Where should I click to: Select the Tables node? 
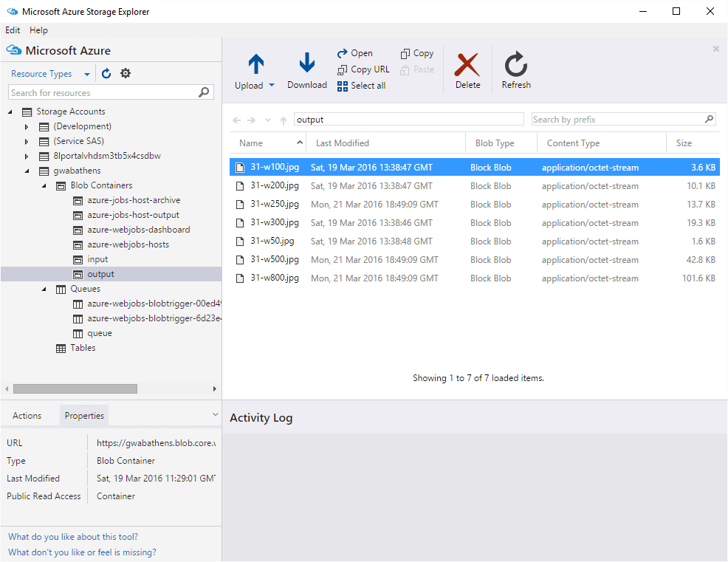(x=76, y=348)
